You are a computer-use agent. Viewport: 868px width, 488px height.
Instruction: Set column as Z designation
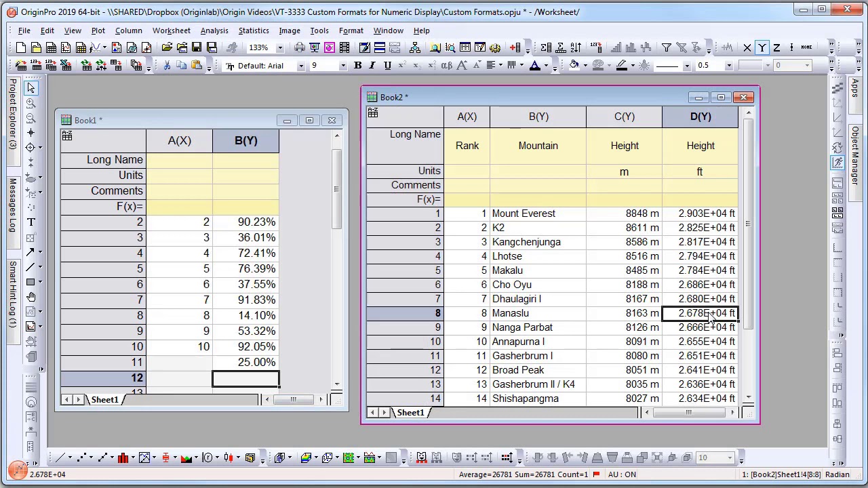click(777, 47)
